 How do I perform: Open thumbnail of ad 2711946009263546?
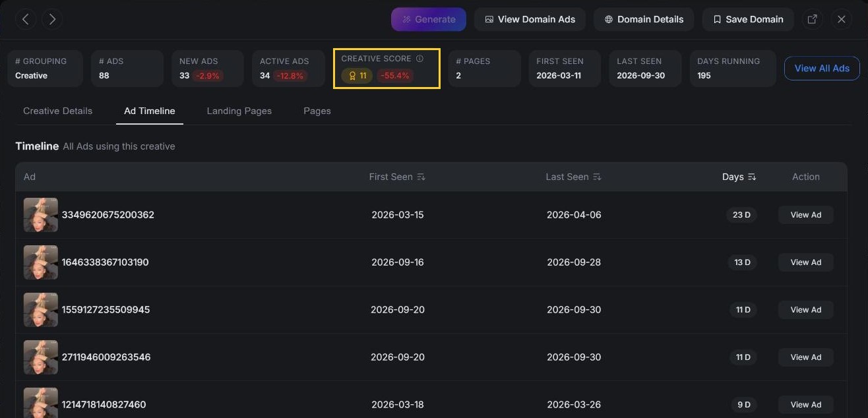(41, 357)
